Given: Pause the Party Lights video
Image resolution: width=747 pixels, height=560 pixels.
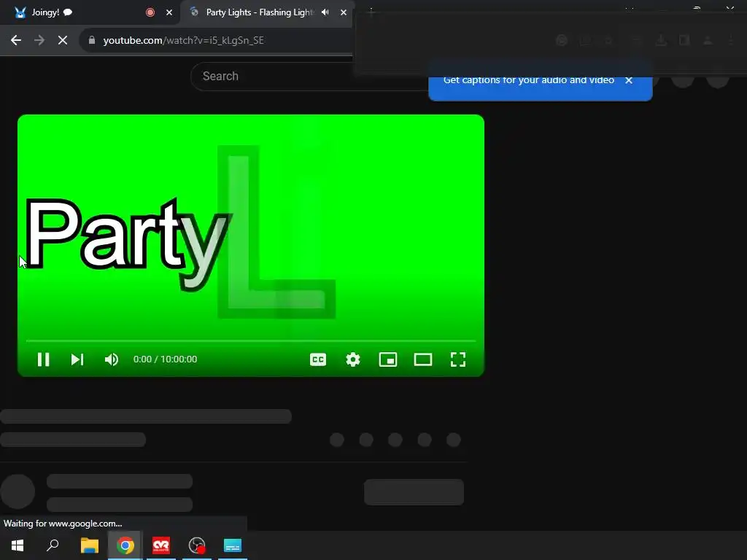Looking at the screenshot, I should click(43, 359).
